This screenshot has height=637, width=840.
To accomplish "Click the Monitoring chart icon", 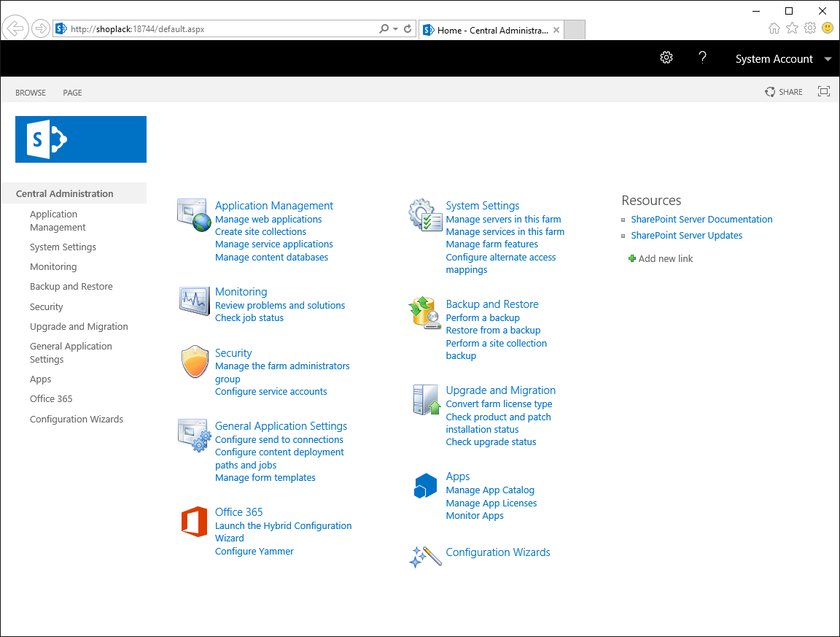I will click(194, 301).
